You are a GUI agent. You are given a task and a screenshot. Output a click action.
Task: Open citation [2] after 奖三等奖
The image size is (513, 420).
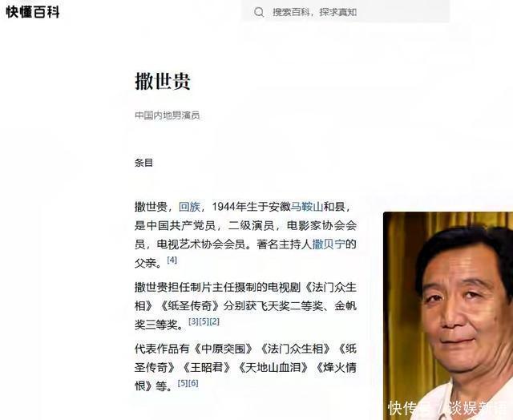[x=214, y=321]
